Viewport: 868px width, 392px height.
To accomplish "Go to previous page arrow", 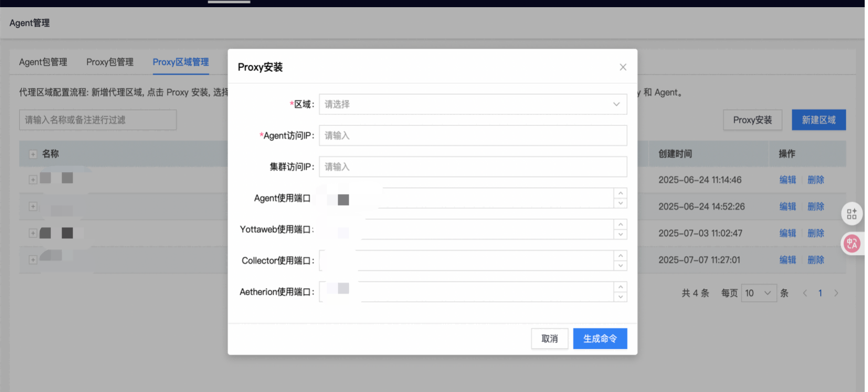I will tap(805, 293).
